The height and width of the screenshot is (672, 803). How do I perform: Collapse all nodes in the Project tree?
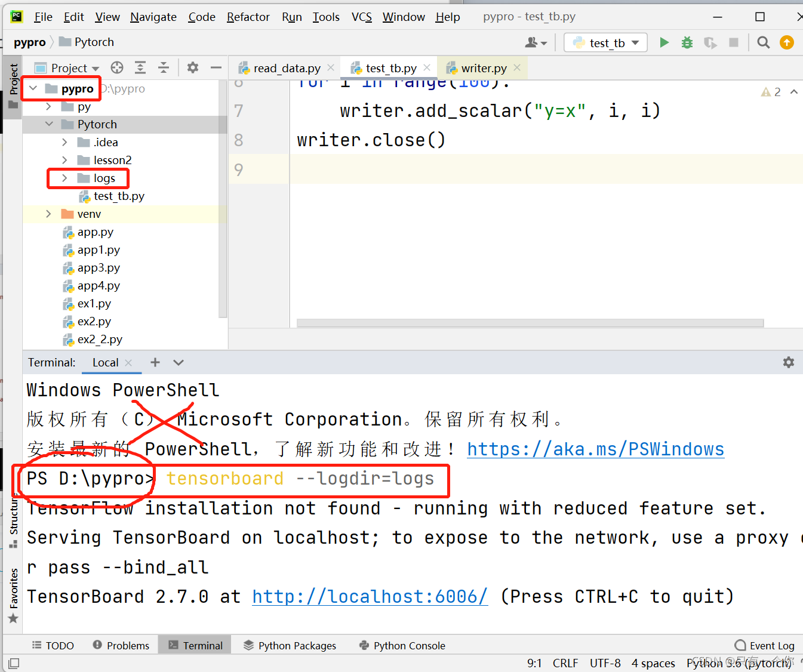click(x=164, y=67)
